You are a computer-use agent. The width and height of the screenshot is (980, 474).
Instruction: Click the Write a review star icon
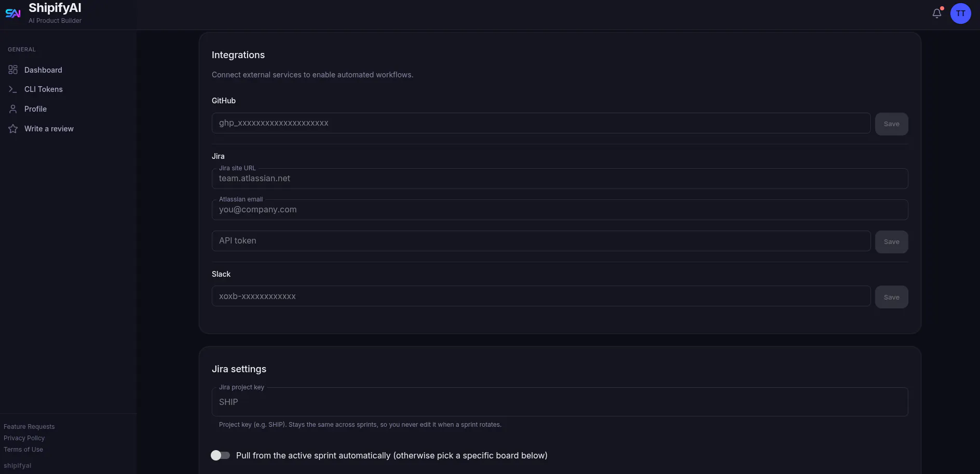click(x=13, y=129)
